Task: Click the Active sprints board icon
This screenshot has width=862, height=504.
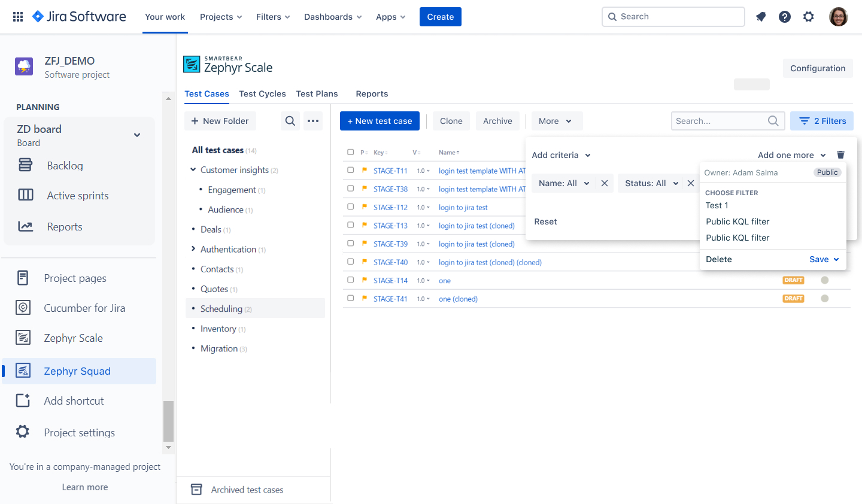Action: (x=26, y=195)
